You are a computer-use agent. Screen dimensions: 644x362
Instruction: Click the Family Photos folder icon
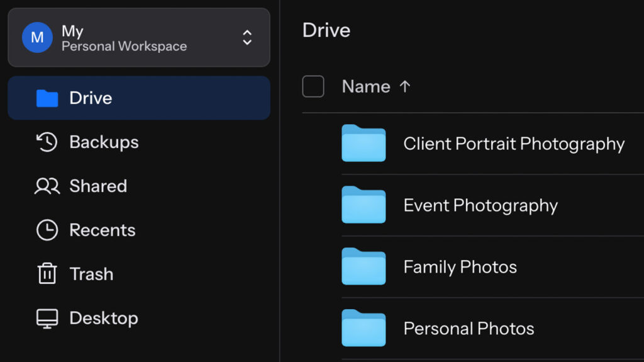pyautogui.click(x=364, y=266)
